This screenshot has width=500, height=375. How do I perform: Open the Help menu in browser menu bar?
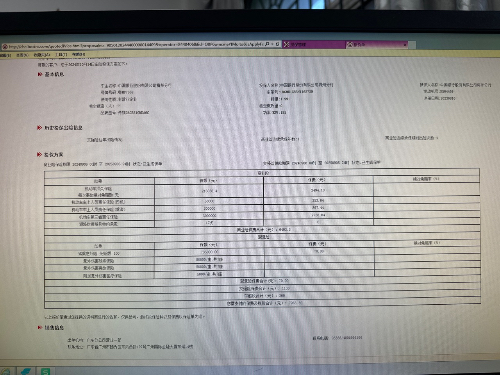tap(79, 54)
